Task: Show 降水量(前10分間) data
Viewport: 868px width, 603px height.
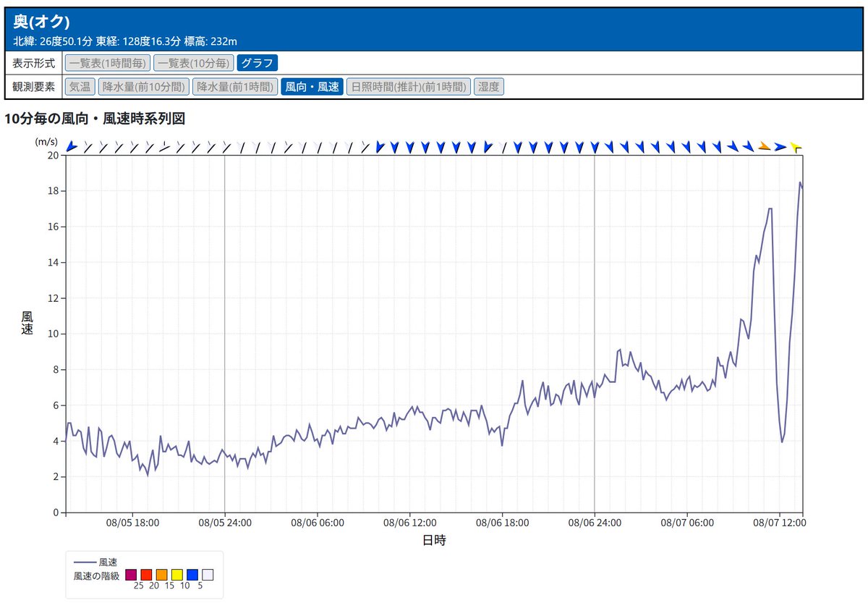Action: tap(143, 87)
